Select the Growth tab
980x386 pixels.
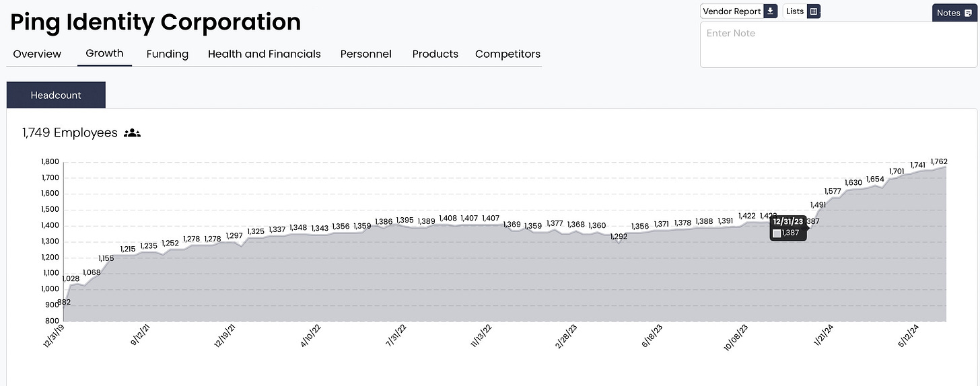tap(104, 53)
